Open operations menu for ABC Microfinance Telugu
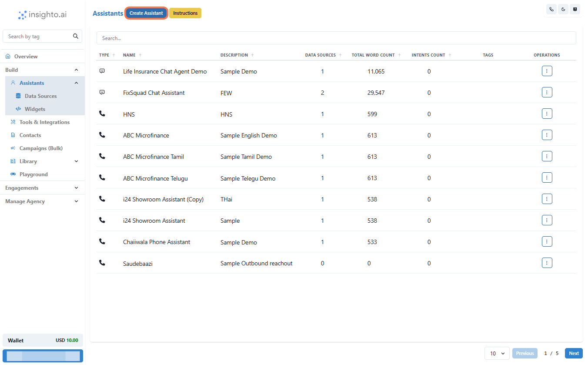Image resolution: width=588 pixels, height=365 pixels. (547, 177)
